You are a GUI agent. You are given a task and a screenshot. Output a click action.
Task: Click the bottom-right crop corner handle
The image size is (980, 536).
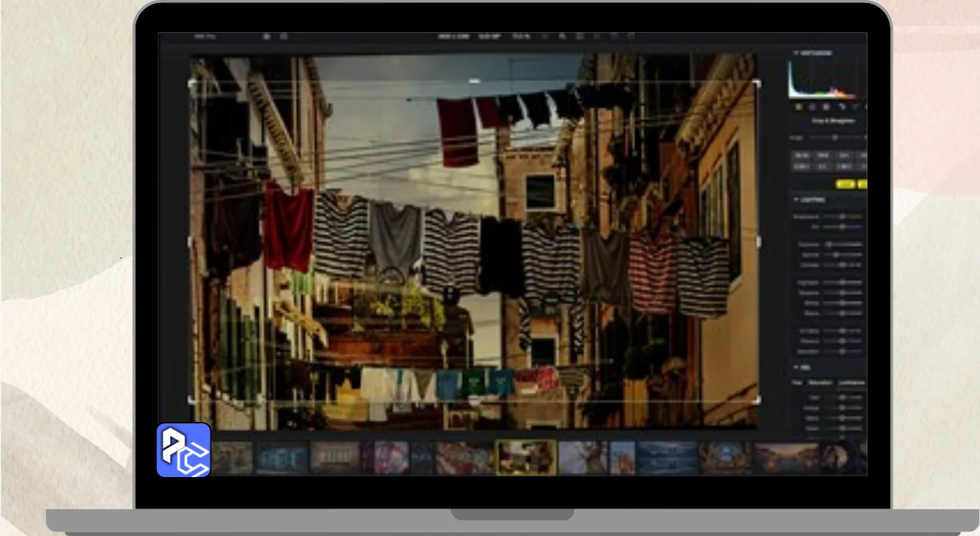coord(757,400)
